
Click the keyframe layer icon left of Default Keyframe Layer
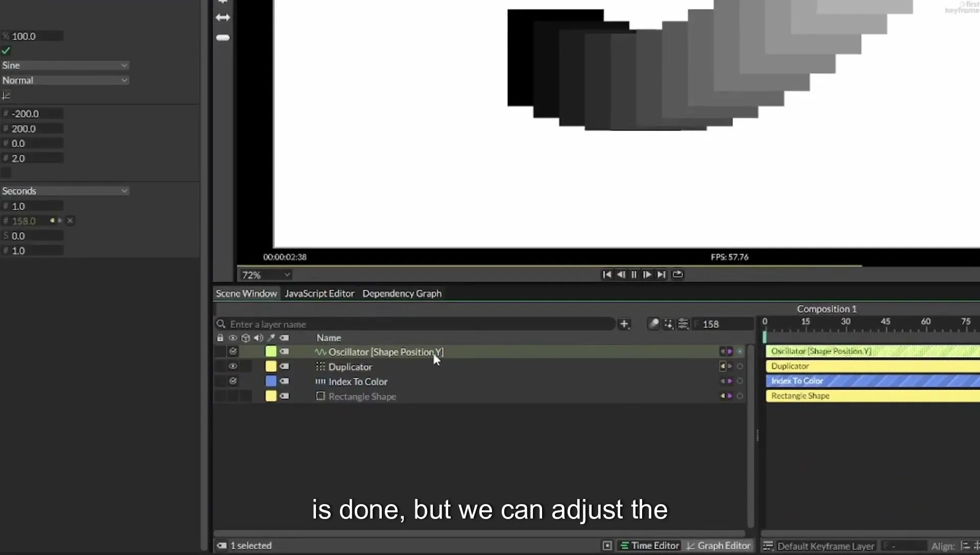tap(768, 546)
